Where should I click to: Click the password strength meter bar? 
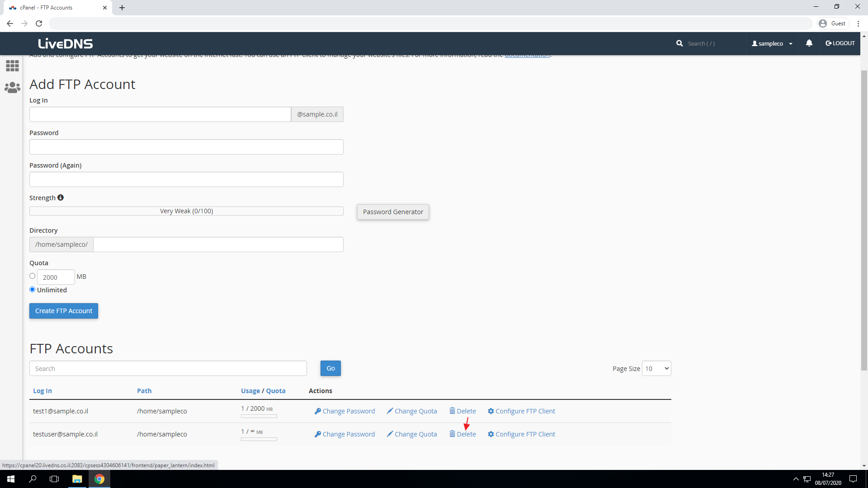(186, 211)
